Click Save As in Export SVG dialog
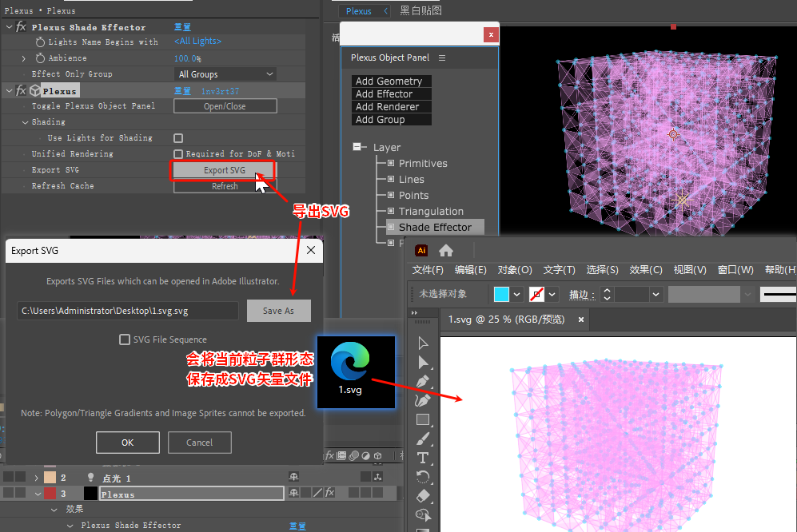This screenshot has width=797, height=532. (278, 311)
